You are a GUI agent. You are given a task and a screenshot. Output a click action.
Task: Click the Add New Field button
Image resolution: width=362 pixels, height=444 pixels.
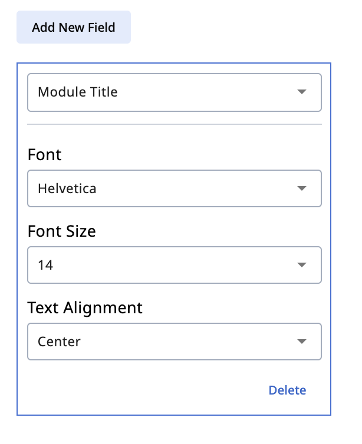click(74, 27)
